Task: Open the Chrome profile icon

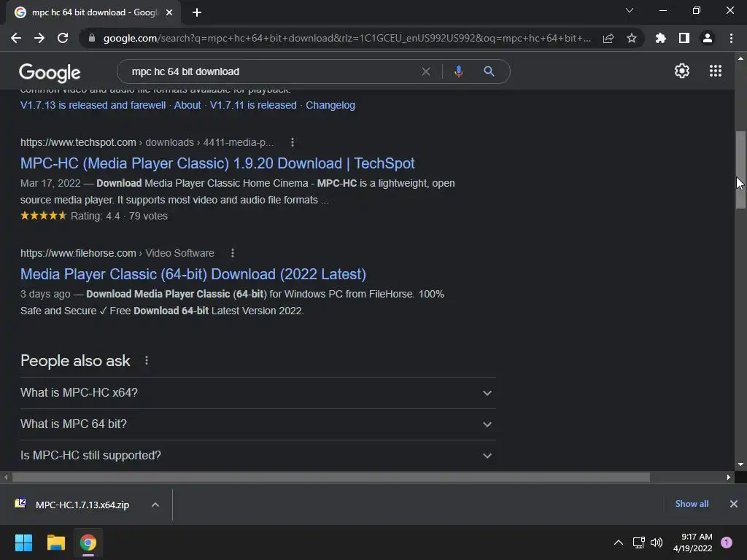Action: coord(708,38)
